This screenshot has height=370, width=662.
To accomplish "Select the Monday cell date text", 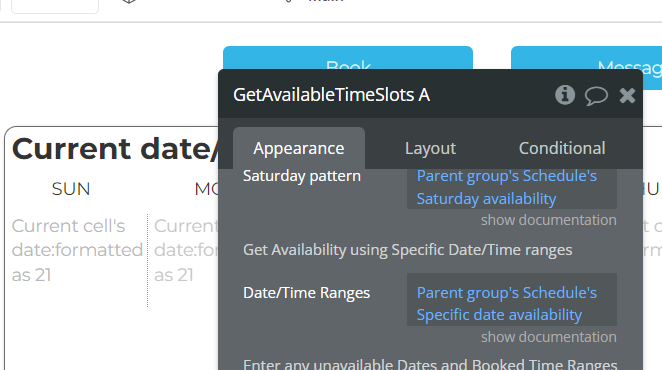I will (186, 250).
